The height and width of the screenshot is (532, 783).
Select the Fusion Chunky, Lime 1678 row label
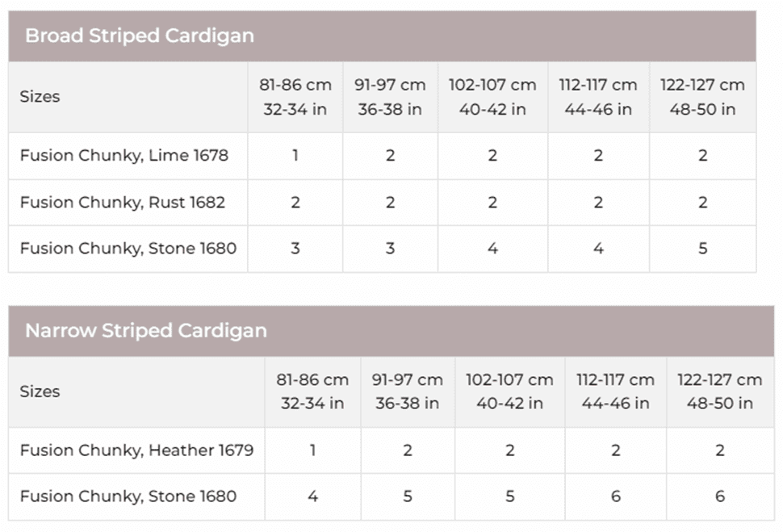pyautogui.click(x=124, y=155)
